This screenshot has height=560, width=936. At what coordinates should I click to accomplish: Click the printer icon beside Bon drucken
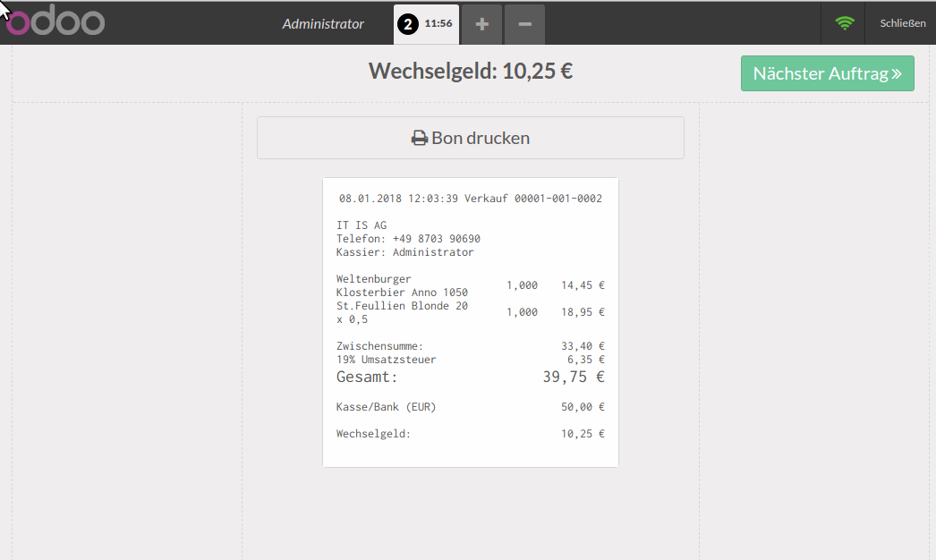click(419, 139)
